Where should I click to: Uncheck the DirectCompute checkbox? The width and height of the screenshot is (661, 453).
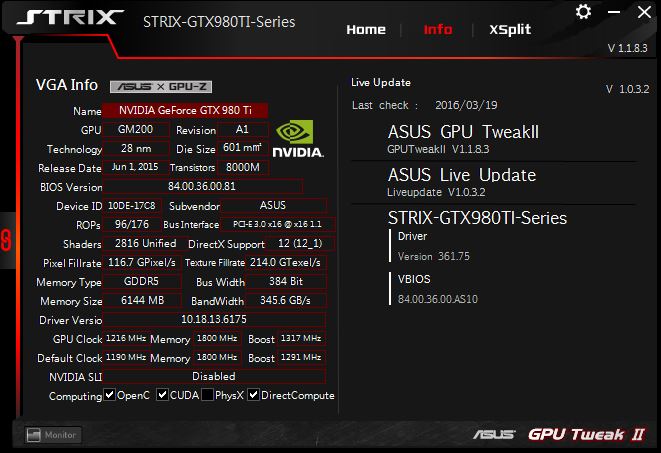tap(254, 396)
